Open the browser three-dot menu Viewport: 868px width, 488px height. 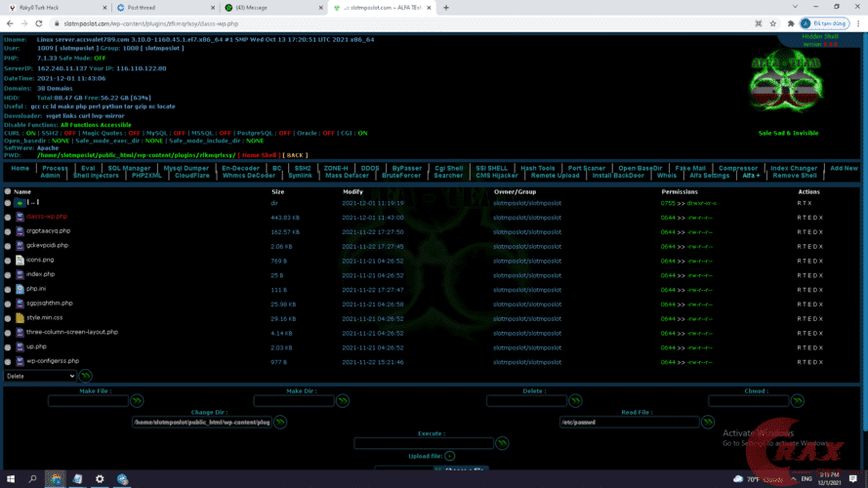pyautogui.click(x=855, y=22)
